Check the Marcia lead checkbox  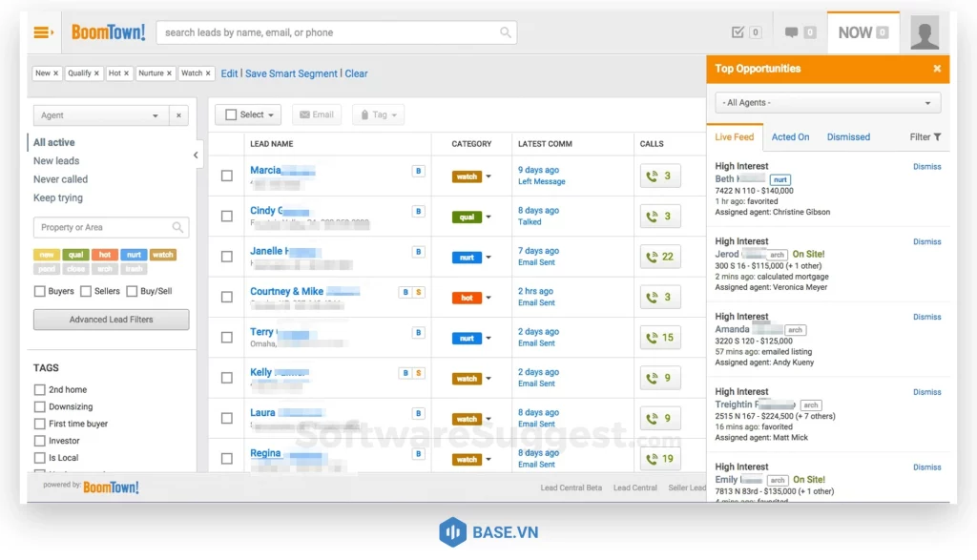(227, 176)
